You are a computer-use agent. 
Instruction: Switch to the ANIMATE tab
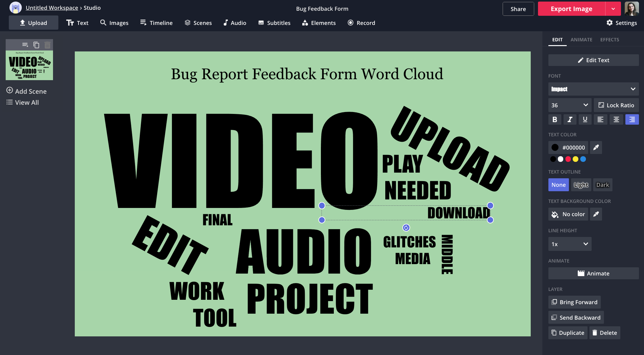581,39
